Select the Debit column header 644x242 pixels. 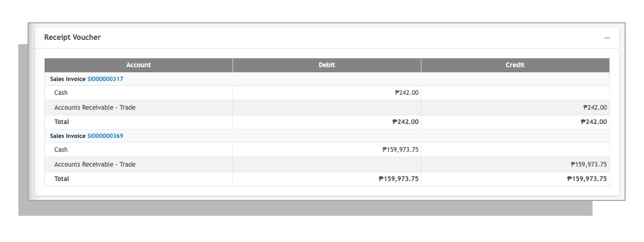(x=327, y=65)
